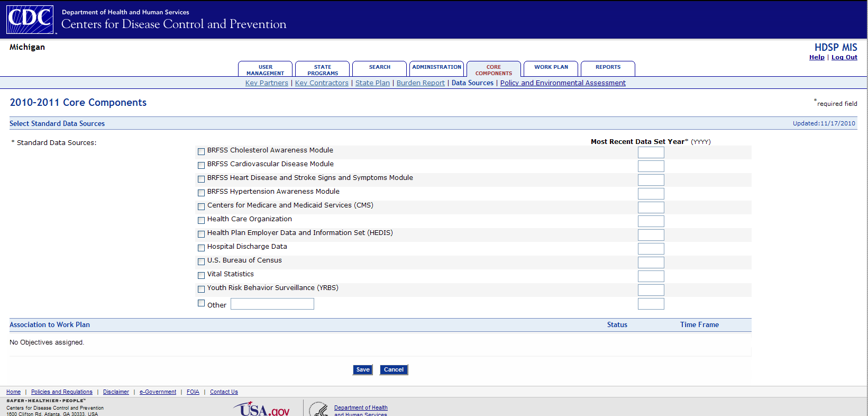Click the 'Association to Work Plan' header text
The height and width of the screenshot is (416, 868).
pos(50,325)
